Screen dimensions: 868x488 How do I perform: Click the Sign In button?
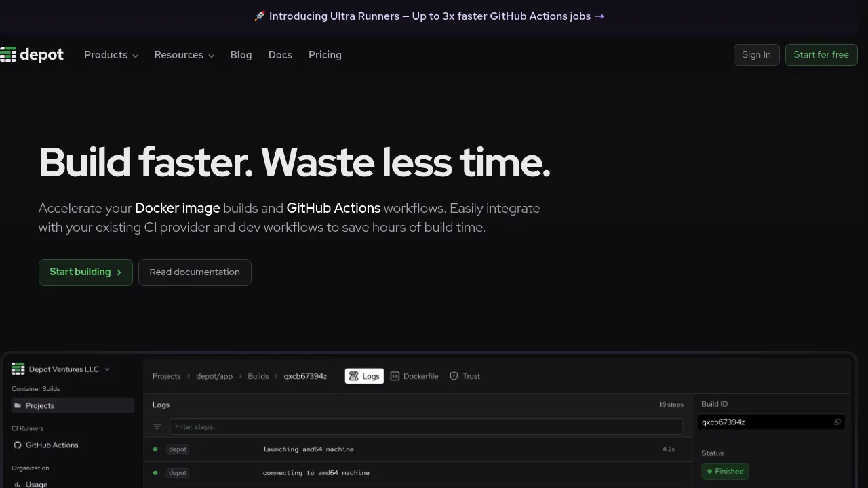coord(756,55)
